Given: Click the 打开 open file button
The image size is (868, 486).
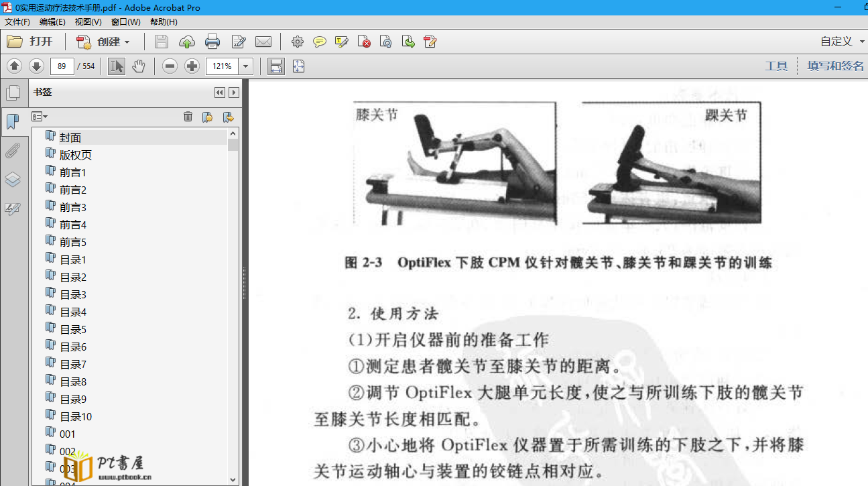Looking at the screenshot, I should pos(30,42).
